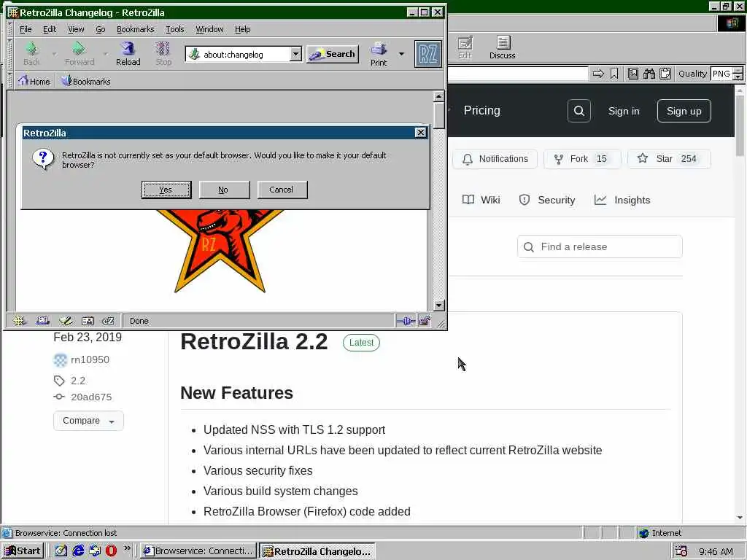Click the Back arrow in RetroZilla toolbar

(x=31, y=53)
